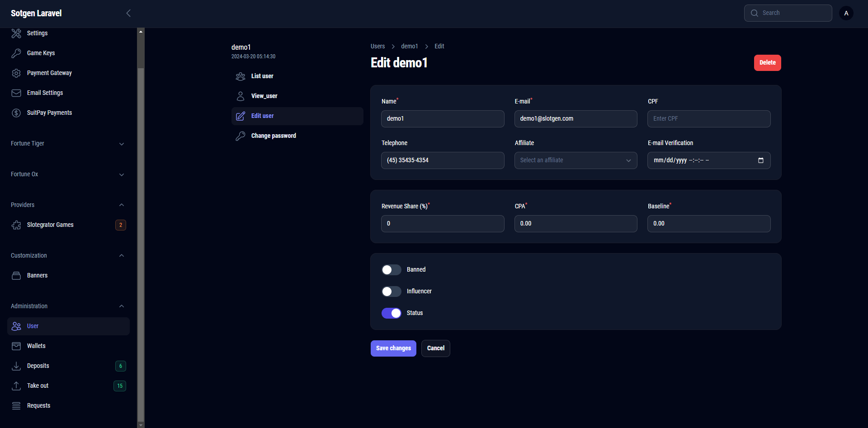This screenshot has height=428, width=868.
Task: Open the List user menu item
Action: click(x=262, y=76)
